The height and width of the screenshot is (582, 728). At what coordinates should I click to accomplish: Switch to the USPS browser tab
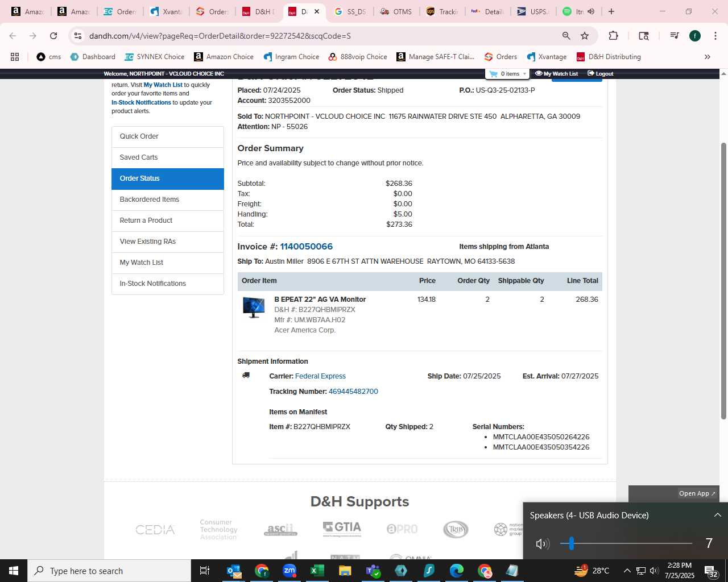coord(532,11)
